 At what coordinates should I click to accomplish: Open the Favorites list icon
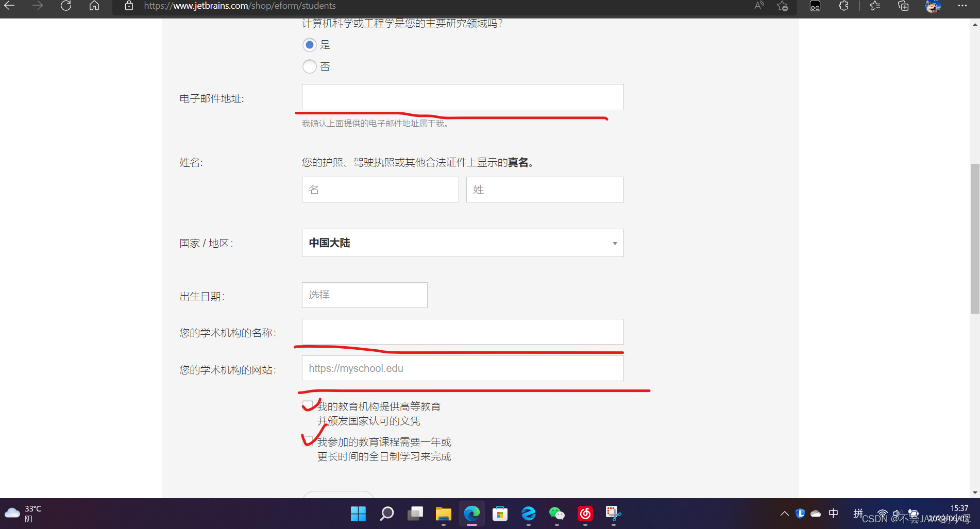click(874, 6)
